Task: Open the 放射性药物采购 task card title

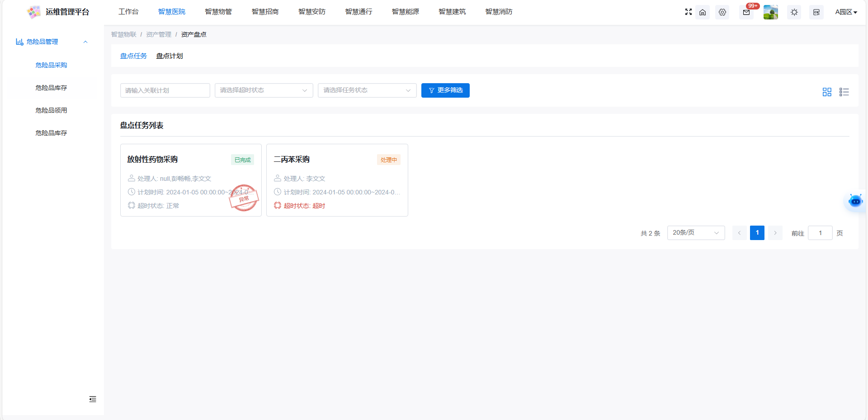Action: [152, 160]
